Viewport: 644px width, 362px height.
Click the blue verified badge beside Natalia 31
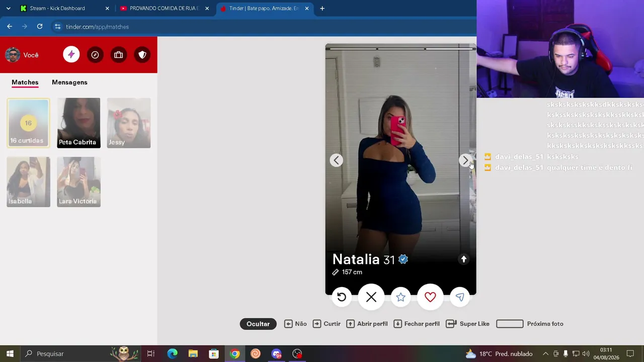coord(403,259)
